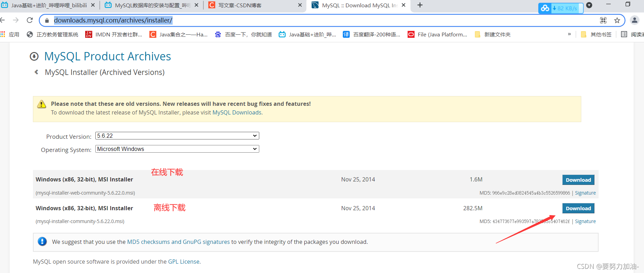Open the GPL License link
Screen dimensions: 644x273
click(184, 262)
